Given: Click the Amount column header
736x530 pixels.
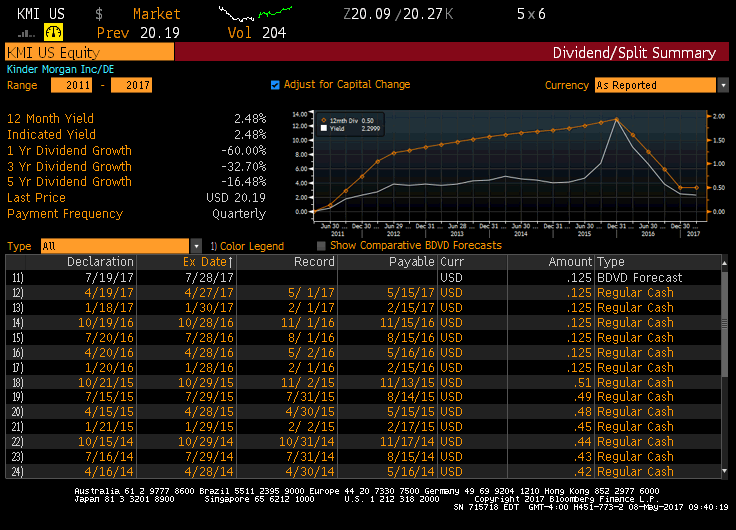Looking at the screenshot, I should pyautogui.click(x=570, y=261).
